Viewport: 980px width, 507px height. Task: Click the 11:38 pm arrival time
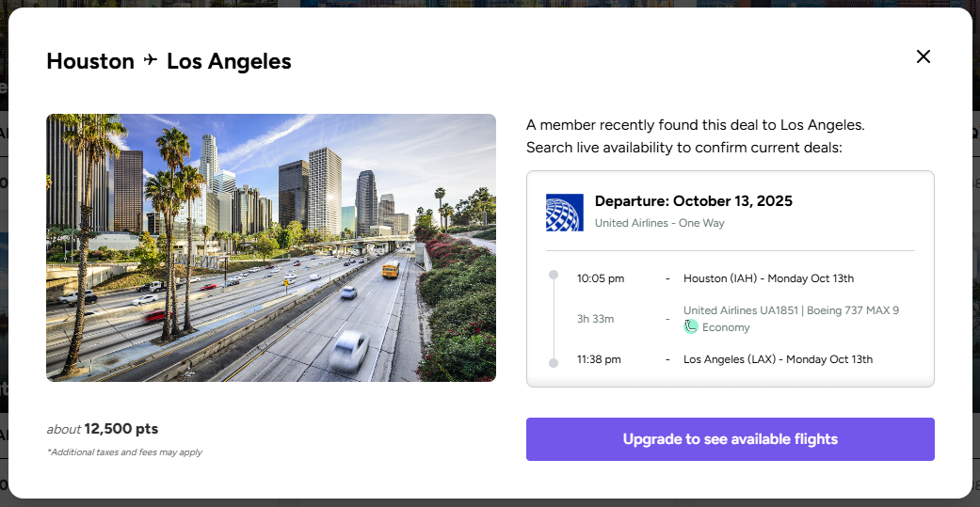[x=599, y=359]
